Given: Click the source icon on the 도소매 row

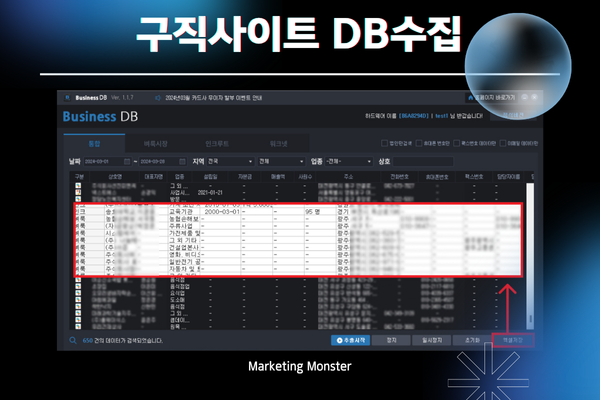Looking at the screenshot, I should (78, 300).
